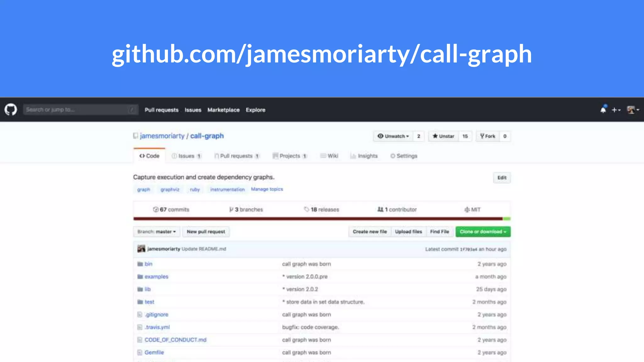Switch to the Insights tab
This screenshot has height=362, width=644.
click(364, 156)
